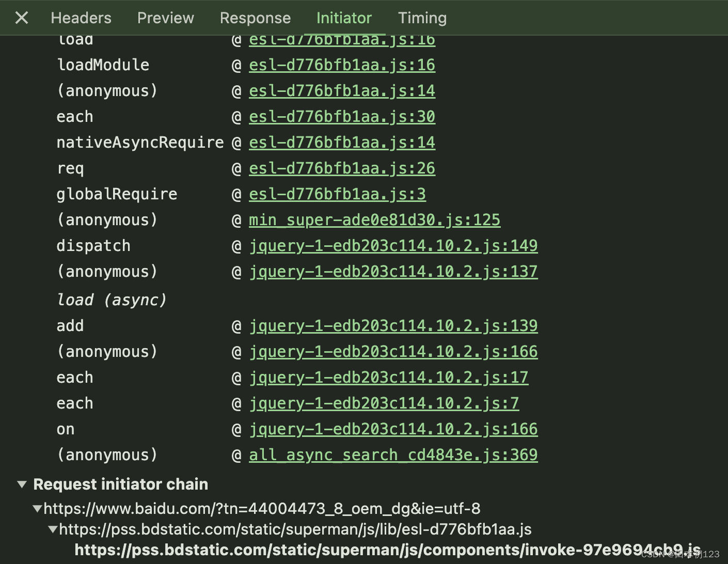The width and height of the screenshot is (728, 564).
Task: Open nativeAsyncRequire's esl-d776bfb1aa.js:14 link
Action: click(x=342, y=143)
